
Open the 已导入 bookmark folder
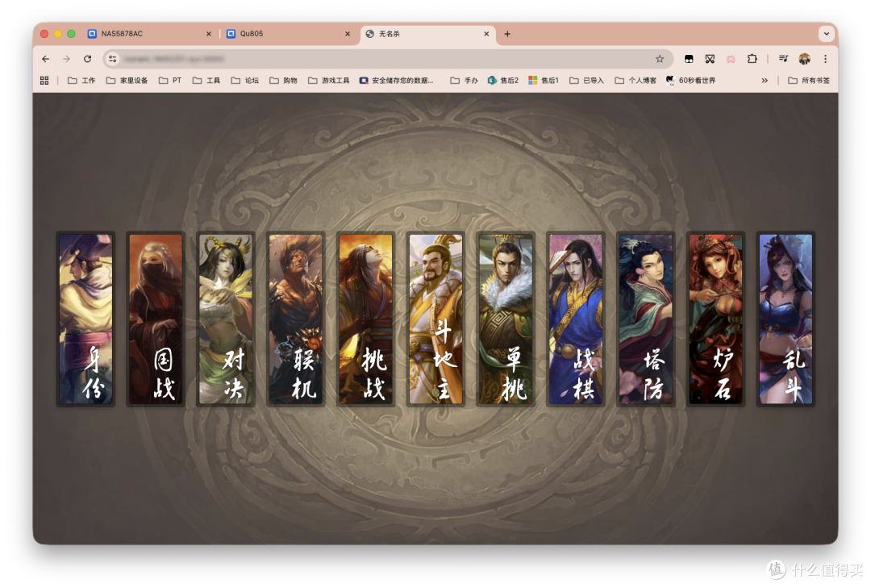[x=586, y=81]
